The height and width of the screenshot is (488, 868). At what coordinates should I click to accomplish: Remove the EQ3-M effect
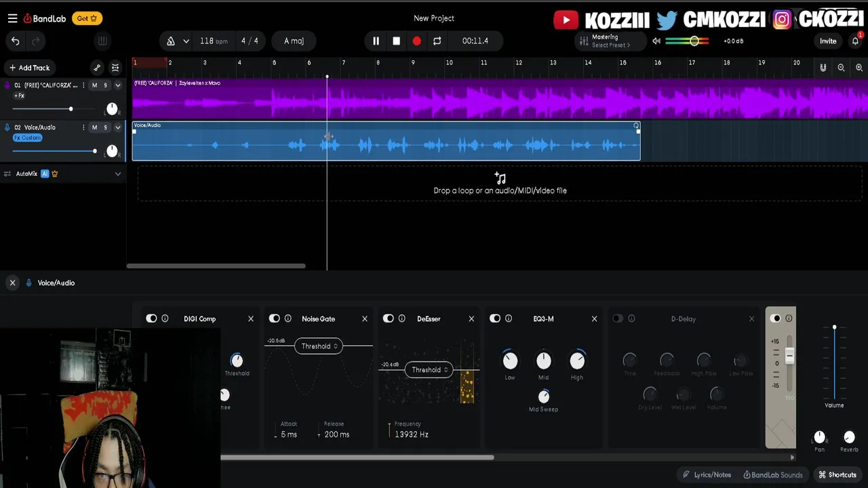coord(595,319)
